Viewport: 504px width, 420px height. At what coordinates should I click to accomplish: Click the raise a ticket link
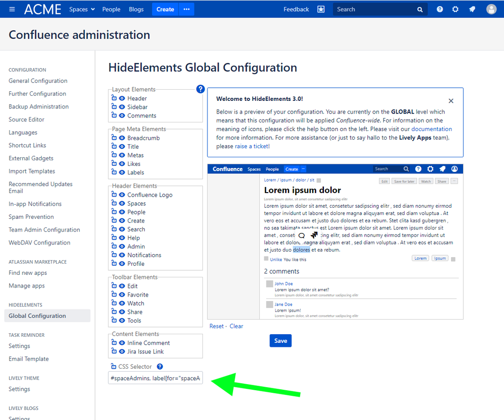252,146
